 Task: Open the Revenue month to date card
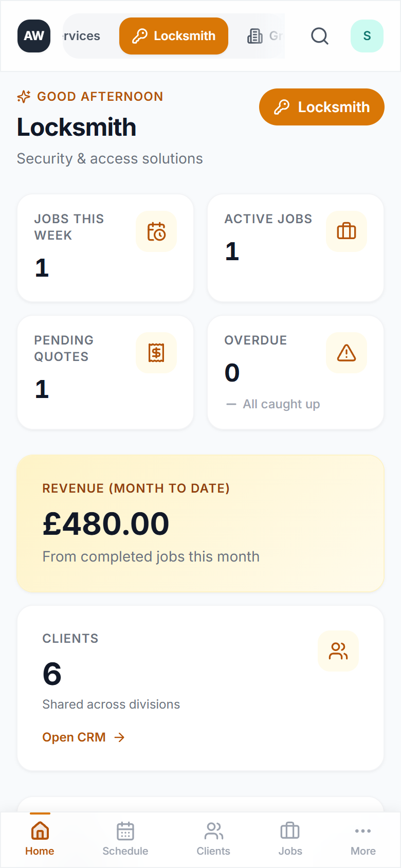[x=200, y=523]
